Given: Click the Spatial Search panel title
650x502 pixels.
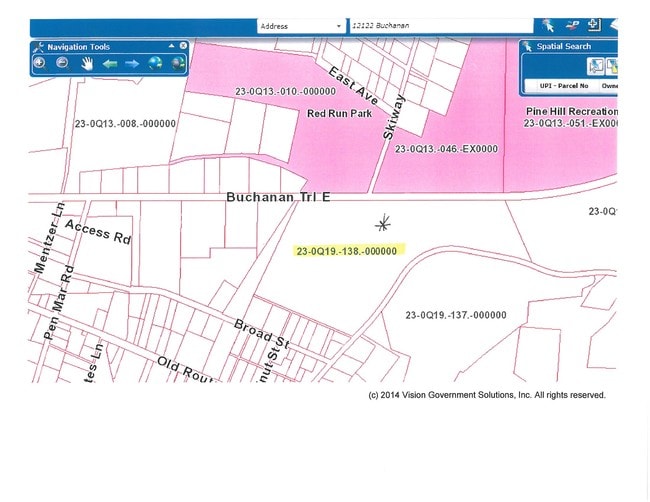Looking at the screenshot, I should point(565,46).
